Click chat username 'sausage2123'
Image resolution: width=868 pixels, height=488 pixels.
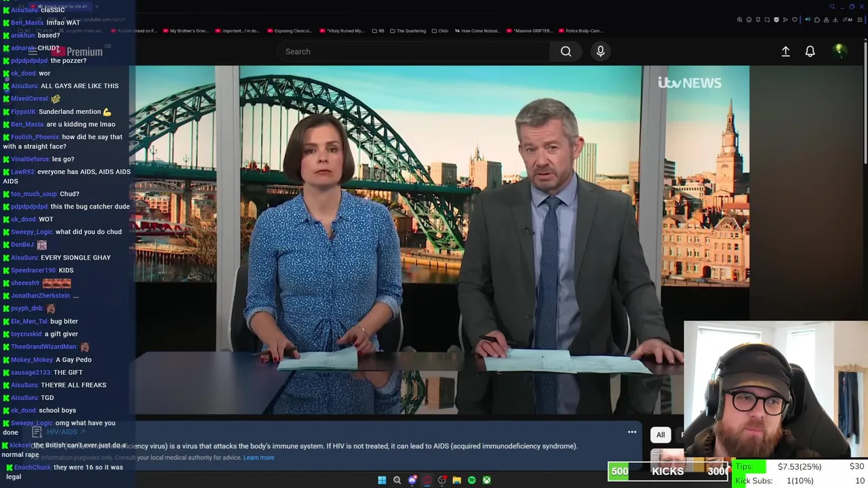point(31,373)
